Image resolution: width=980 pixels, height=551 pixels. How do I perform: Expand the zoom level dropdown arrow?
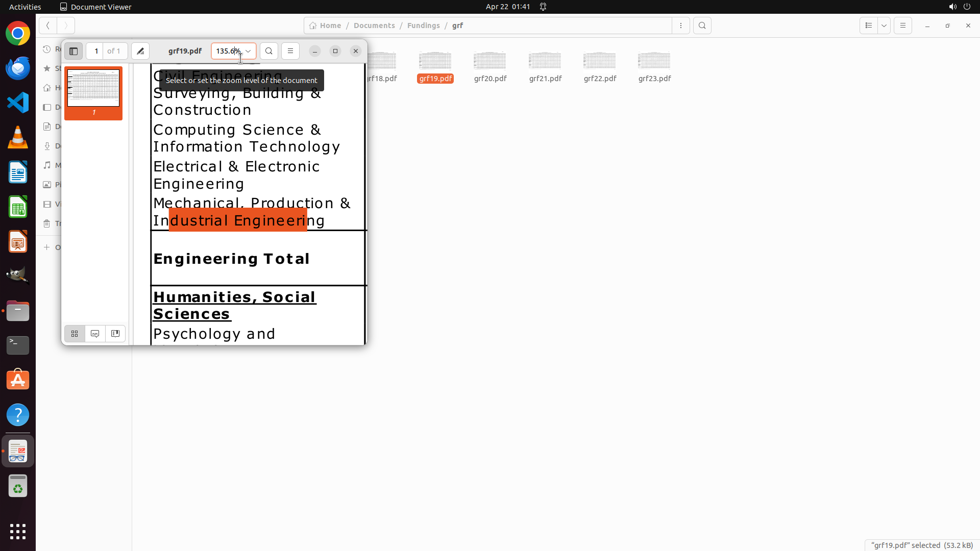coord(248,51)
